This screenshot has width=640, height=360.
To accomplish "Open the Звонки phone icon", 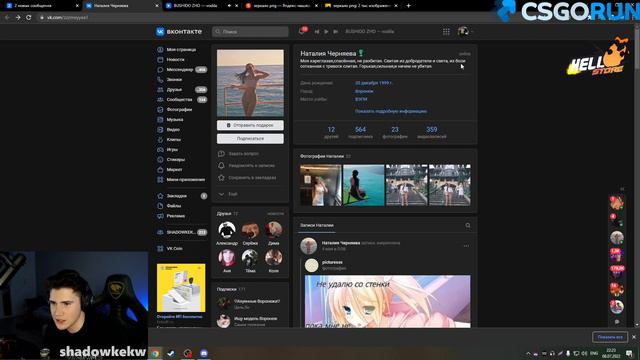I will point(160,80).
